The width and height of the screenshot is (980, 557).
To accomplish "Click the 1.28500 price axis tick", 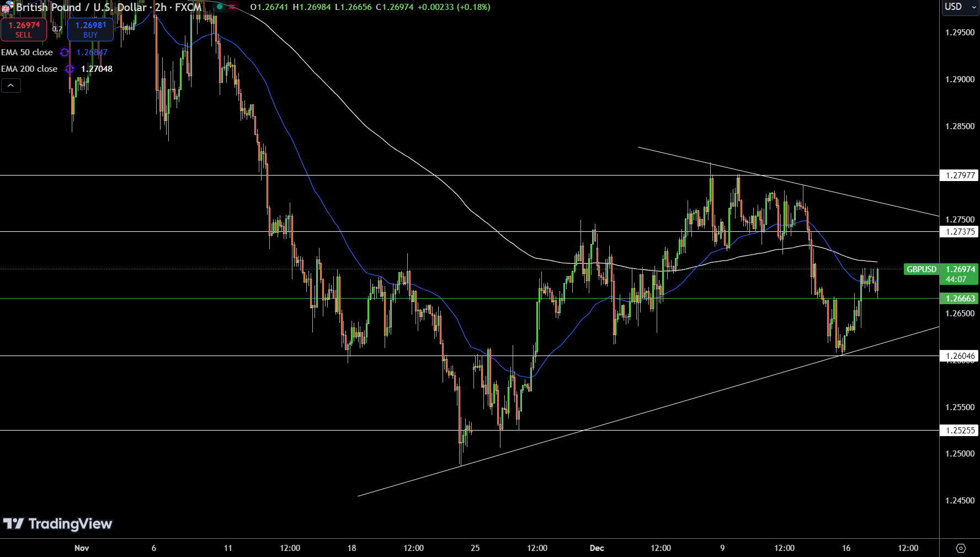I will coord(960,126).
